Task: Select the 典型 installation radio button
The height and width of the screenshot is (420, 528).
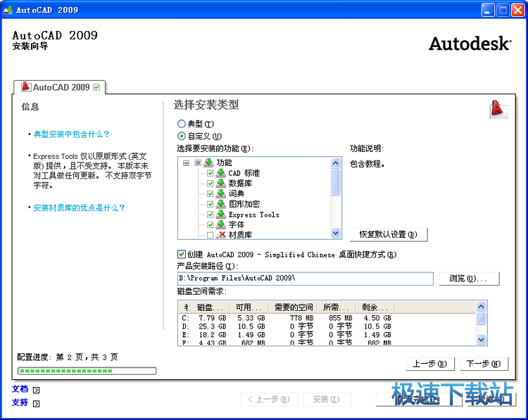Action: tap(182, 124)
